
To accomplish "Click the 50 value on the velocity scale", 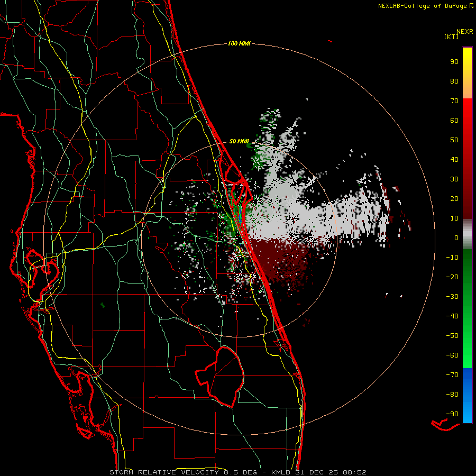I will pos(454,140).
